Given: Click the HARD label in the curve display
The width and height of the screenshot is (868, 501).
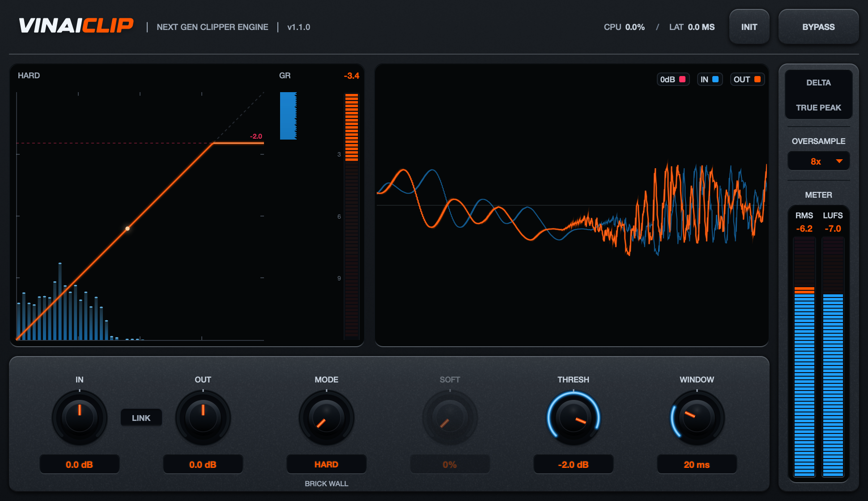Looking at the screenshot, I should point(29,76).
